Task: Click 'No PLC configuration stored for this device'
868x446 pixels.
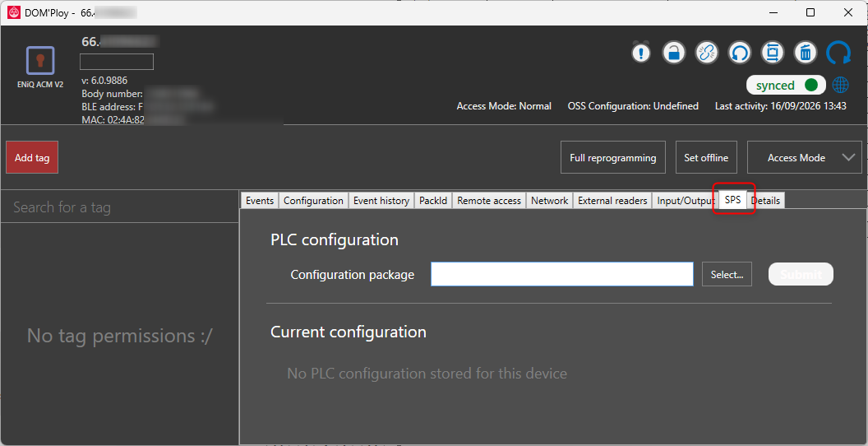Action: click(427, 374)
